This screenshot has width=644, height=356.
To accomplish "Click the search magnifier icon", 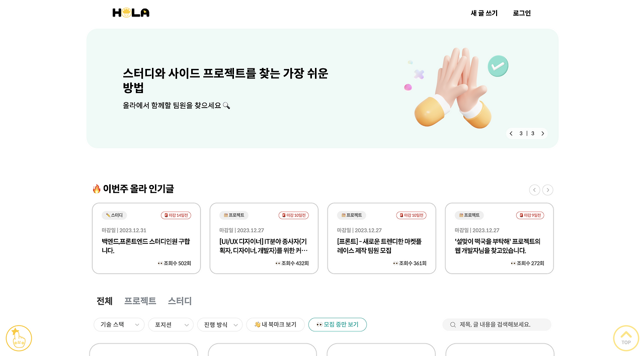I will click(452, 325).
